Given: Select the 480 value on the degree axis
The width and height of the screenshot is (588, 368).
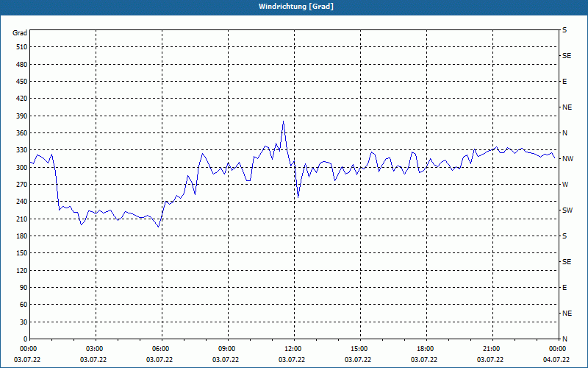Looking at the screenshot, I should point(22,65).
